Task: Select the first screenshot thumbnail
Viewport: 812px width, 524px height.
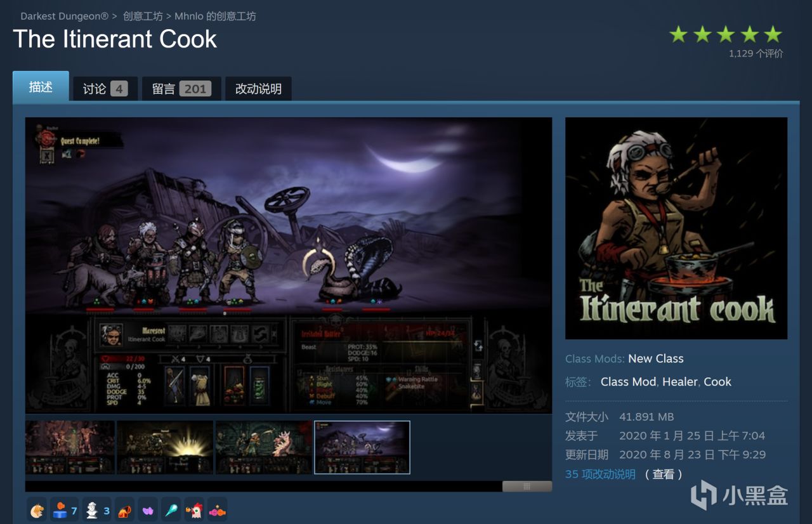Action: point(70,447)
